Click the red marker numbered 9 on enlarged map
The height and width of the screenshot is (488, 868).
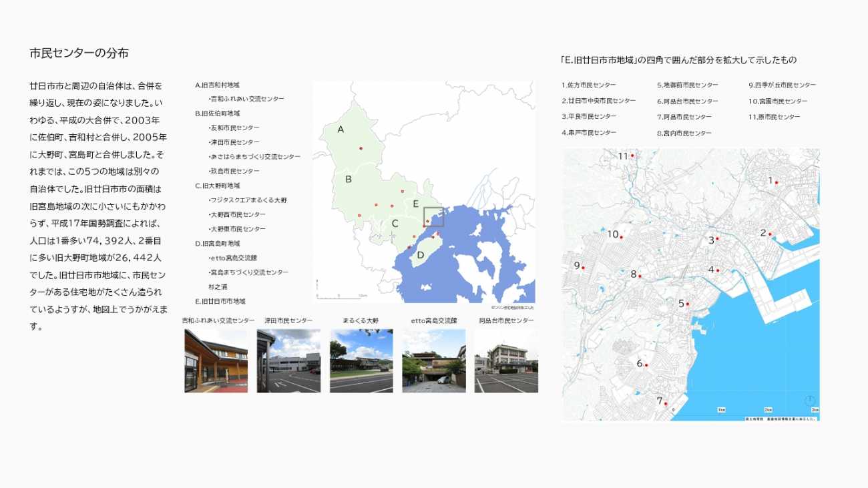point(583,268)
